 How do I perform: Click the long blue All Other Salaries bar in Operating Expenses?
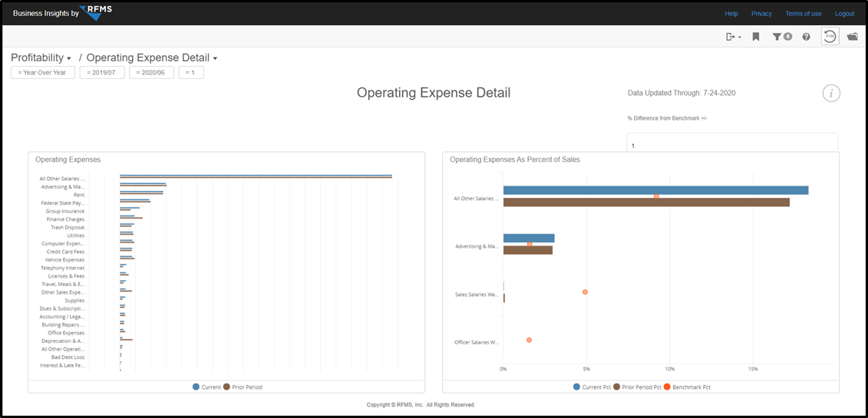pyautogui.click(x=256, y=176)
